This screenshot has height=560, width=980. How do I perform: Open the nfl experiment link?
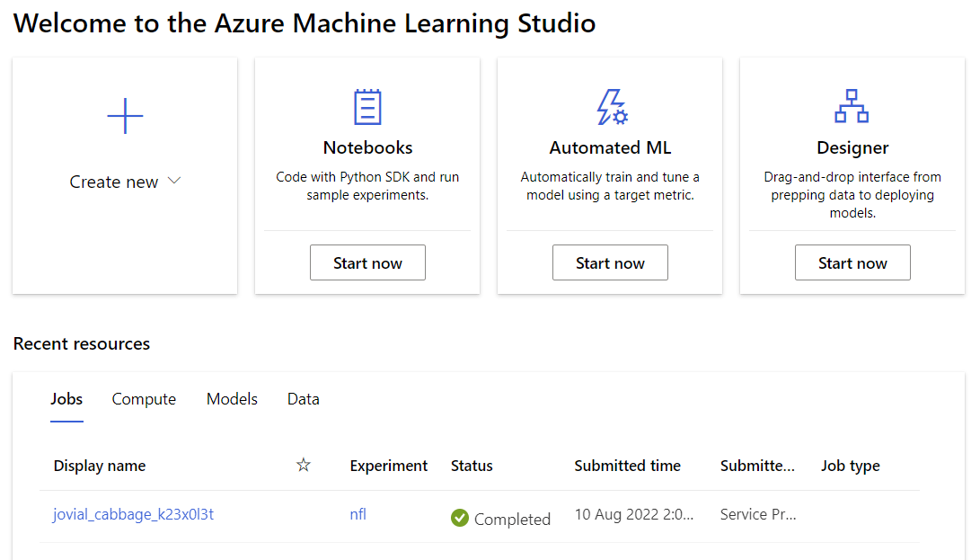pos(358,514)
